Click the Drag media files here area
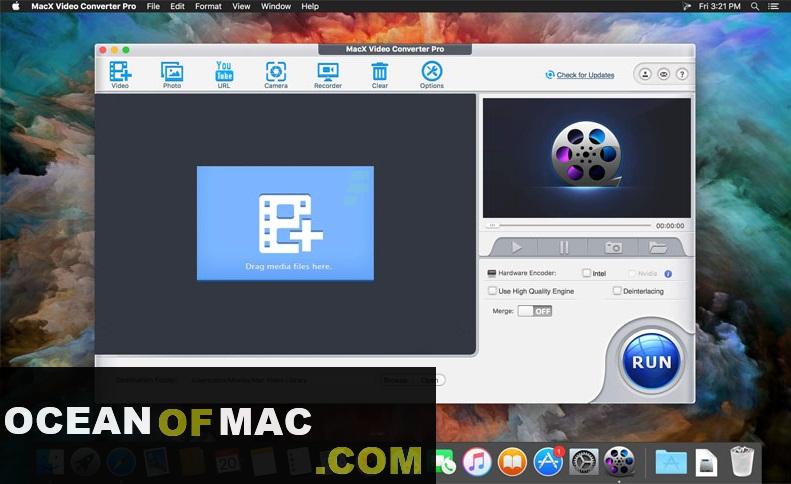791x484 pixels. [x=286, y=223]
